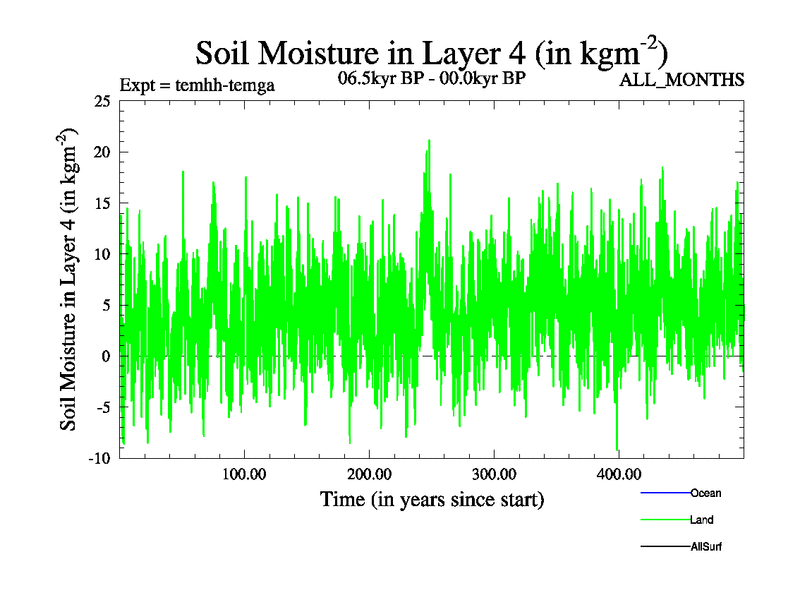The image size is (800, 600).
Task: Click the black AllSurf legend line
Action: [x=664, y=547]
